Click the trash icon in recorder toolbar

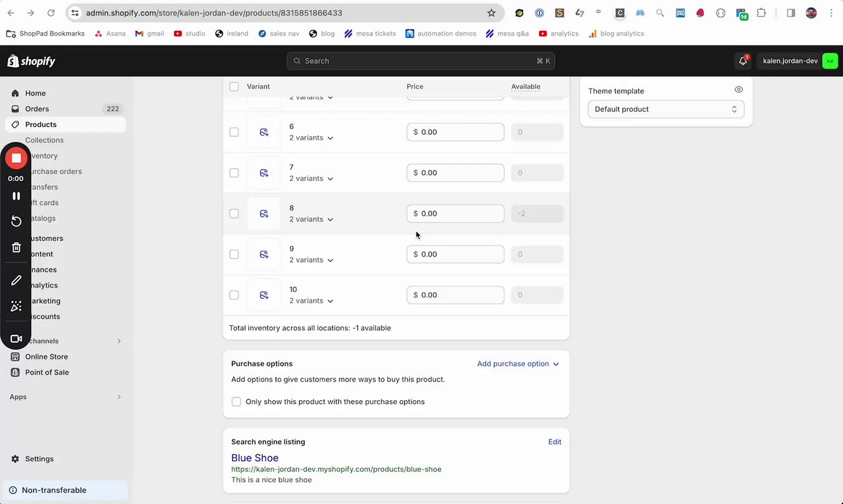(x=16, y=247)
